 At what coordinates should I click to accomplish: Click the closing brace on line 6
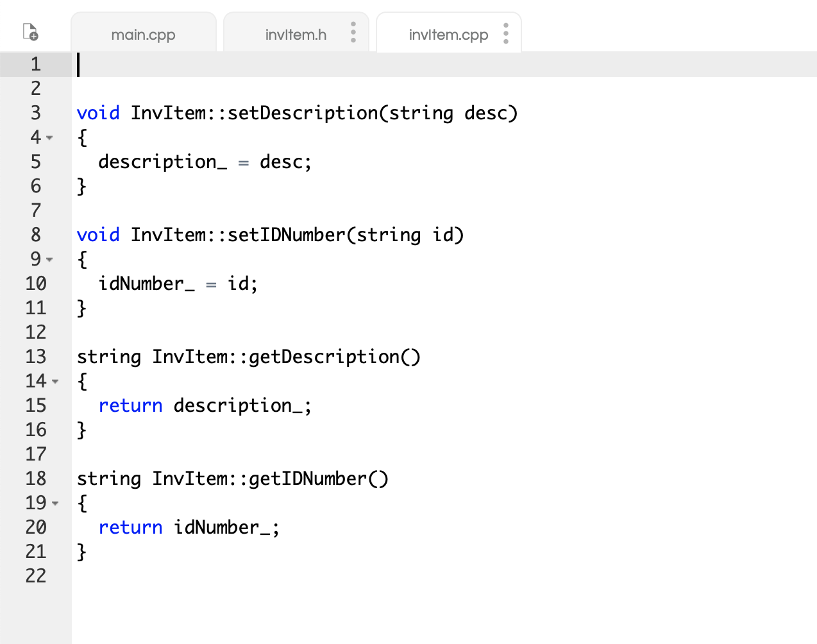click(x=81, y=186)
